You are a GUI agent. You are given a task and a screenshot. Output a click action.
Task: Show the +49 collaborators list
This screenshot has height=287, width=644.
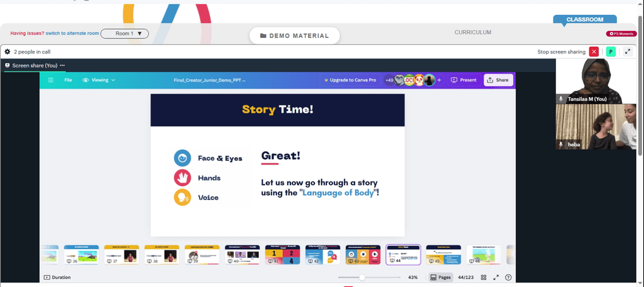389,80
